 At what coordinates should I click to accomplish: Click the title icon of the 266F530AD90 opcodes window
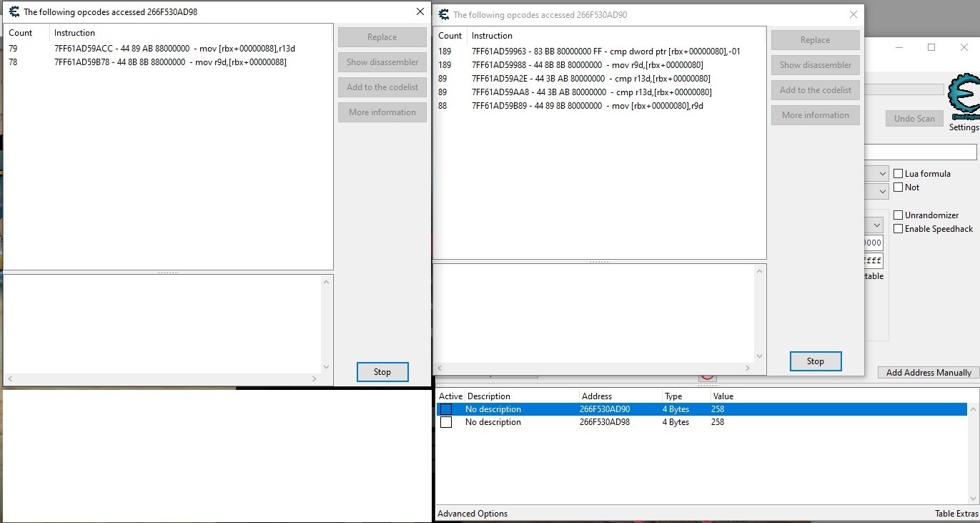pyautogui.click(x=444, y=14)
